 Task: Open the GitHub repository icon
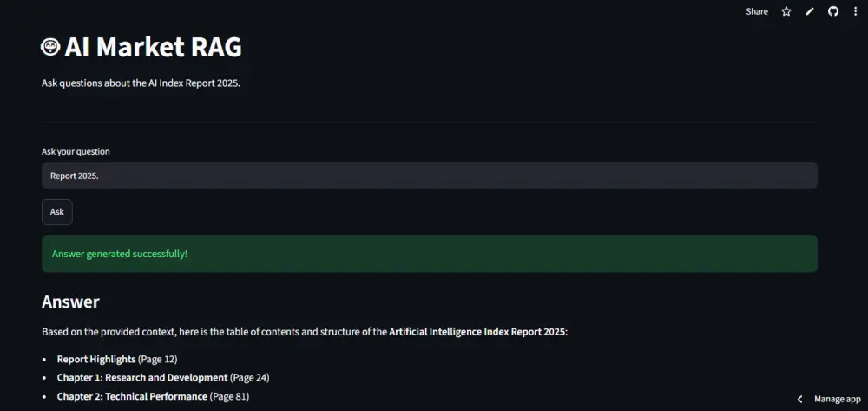(x=833, y=11)
